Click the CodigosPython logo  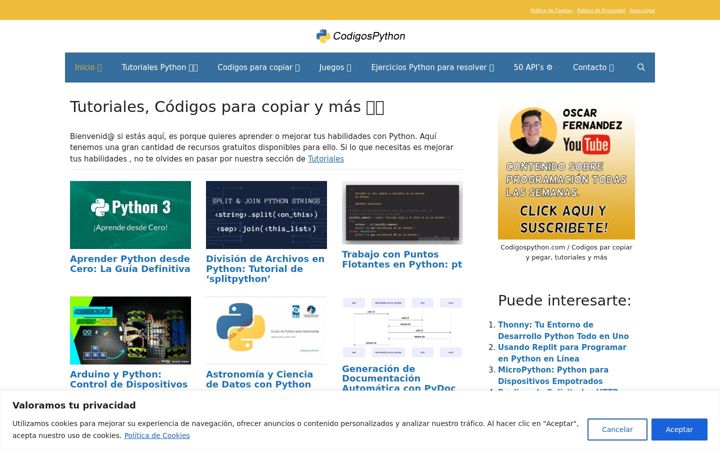coord(360,36)
